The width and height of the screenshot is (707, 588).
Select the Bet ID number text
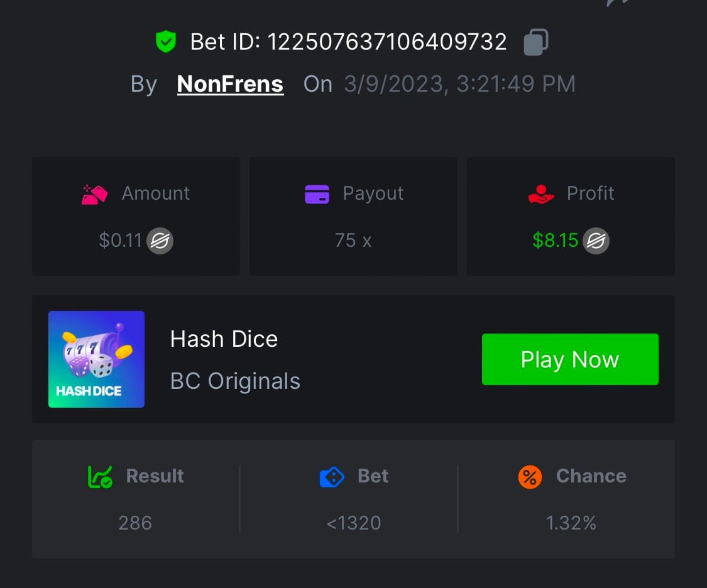pos(387,42)
